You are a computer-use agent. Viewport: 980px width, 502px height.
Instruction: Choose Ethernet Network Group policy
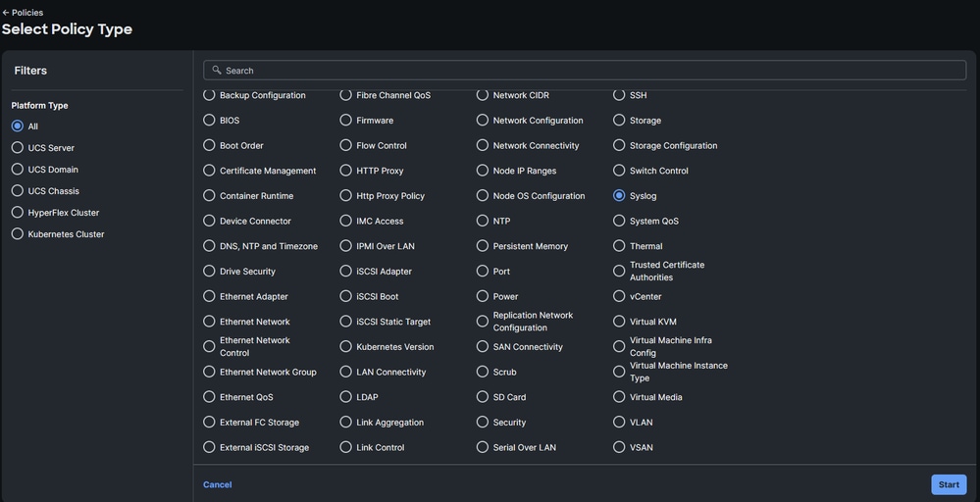point(209,372)
